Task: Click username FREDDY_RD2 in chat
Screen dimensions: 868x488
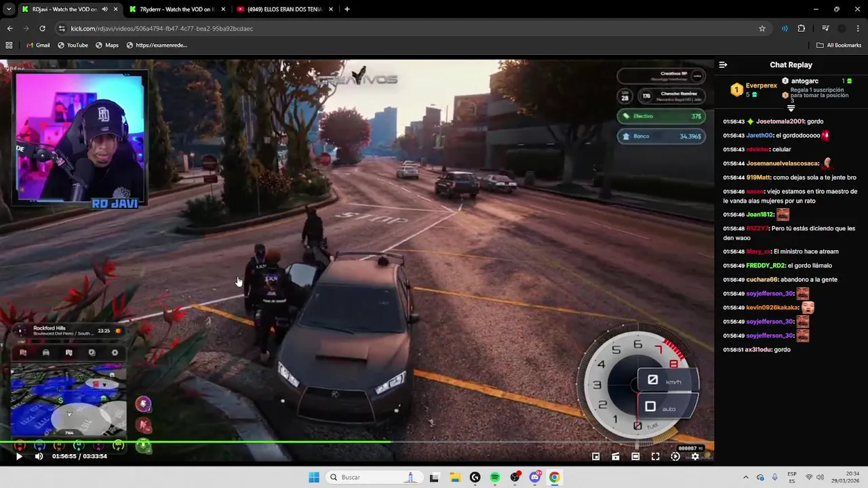Action: [766, 266]
